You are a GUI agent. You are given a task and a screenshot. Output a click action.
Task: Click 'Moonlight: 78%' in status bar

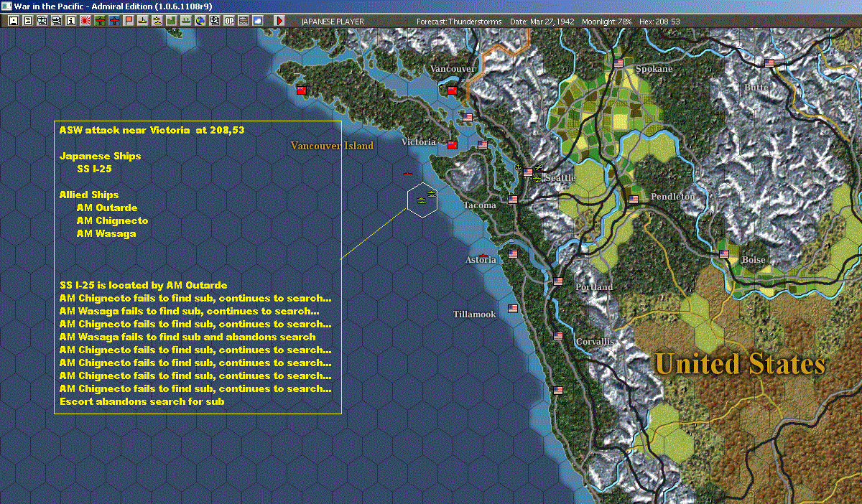point(607,22)
